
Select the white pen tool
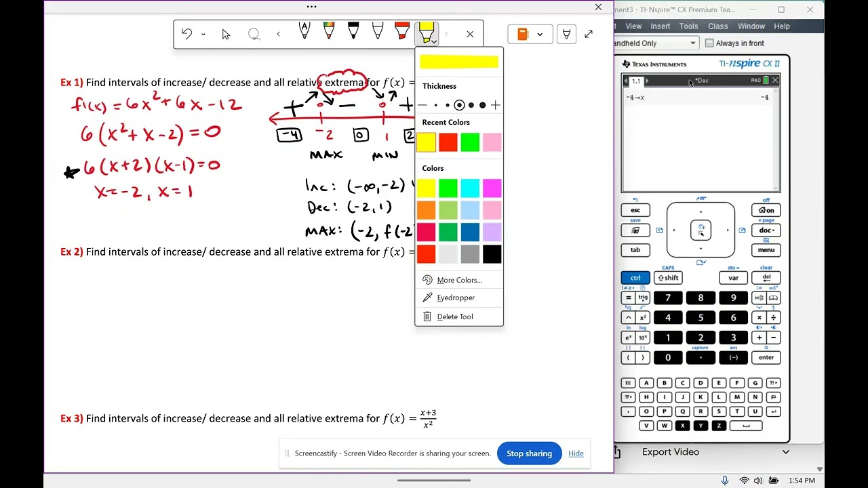click(x=378, y=30)
